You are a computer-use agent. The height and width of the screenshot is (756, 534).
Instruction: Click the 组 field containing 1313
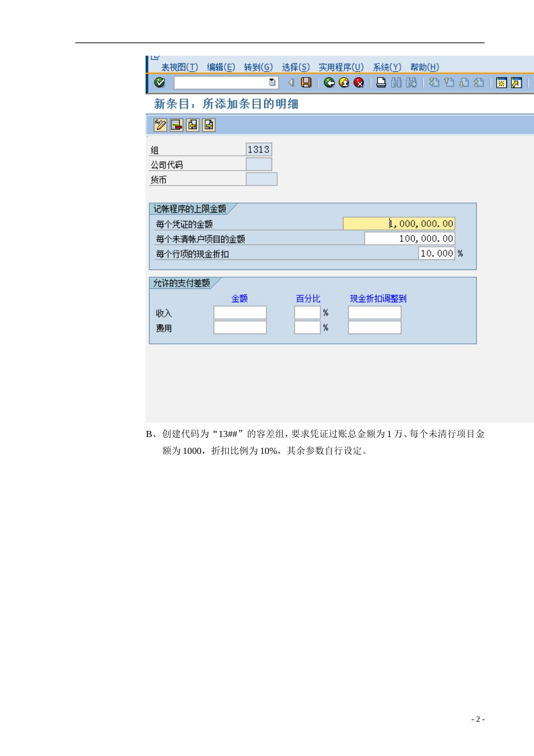coord(259,149)
